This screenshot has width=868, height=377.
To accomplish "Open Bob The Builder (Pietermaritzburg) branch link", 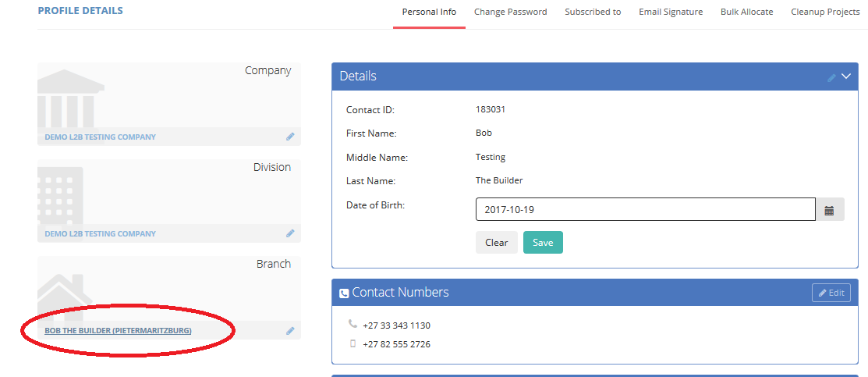I will pos(118,331).
